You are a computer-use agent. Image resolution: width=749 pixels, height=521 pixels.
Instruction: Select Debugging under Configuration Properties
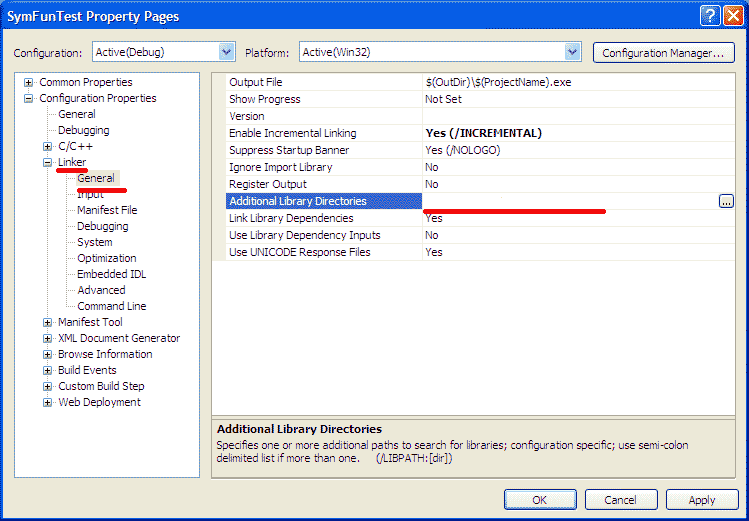84,130
